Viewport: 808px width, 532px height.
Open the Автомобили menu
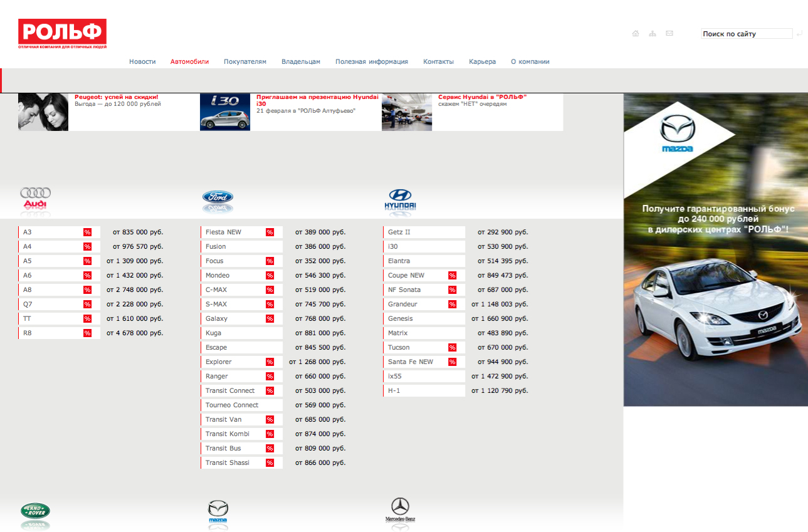tap(189, 61)
